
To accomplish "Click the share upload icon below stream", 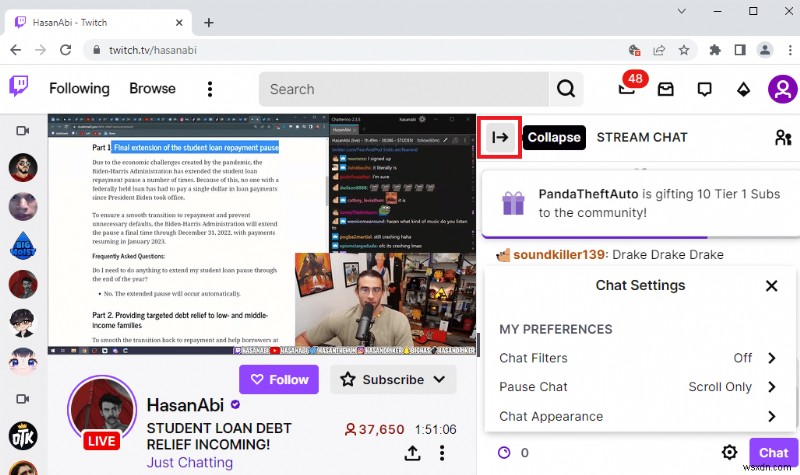I will pyautogui.click(x=412, y=453).
